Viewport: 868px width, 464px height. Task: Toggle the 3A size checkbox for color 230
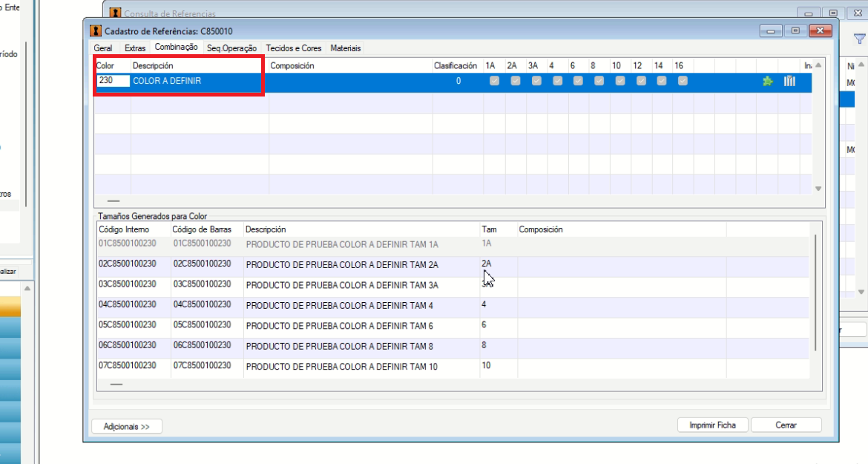536,81
